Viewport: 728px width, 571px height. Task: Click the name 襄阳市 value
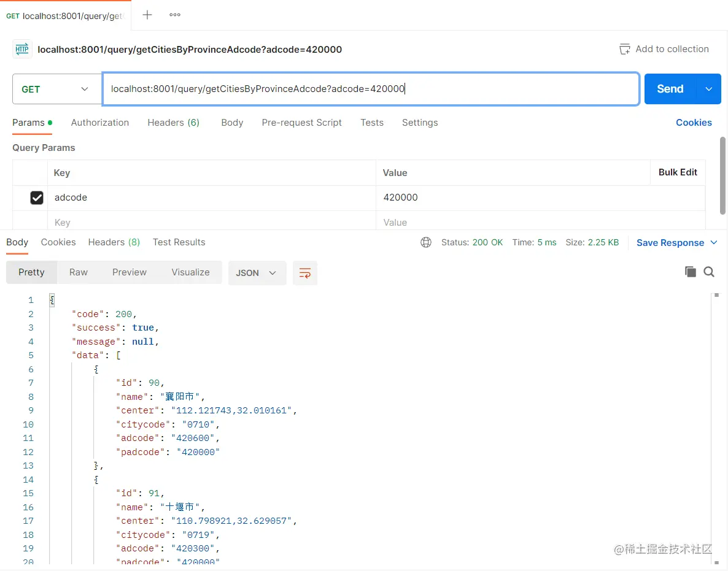pos(180,397)
